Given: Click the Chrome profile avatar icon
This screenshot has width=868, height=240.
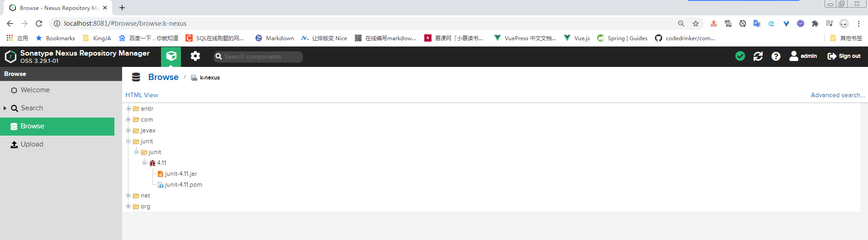Looking at the screenshot, I should pyautogui.click(x=844, y=24).
